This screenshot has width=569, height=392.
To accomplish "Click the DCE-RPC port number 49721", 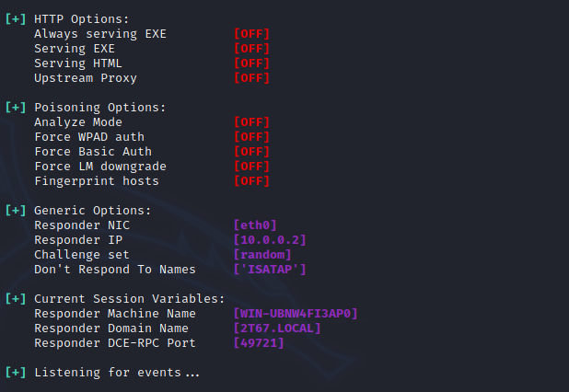I will pyautogui.click(x=259, y=342).
